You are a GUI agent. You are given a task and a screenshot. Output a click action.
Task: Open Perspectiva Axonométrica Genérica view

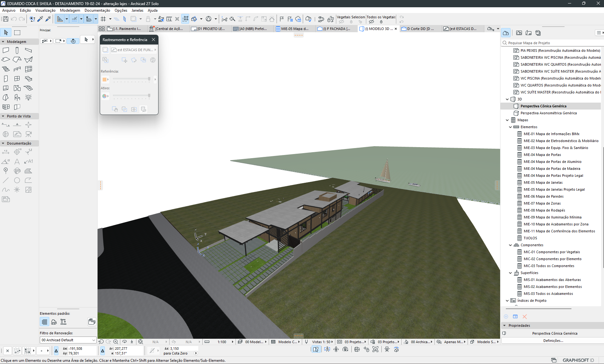(x=548, y=113)
